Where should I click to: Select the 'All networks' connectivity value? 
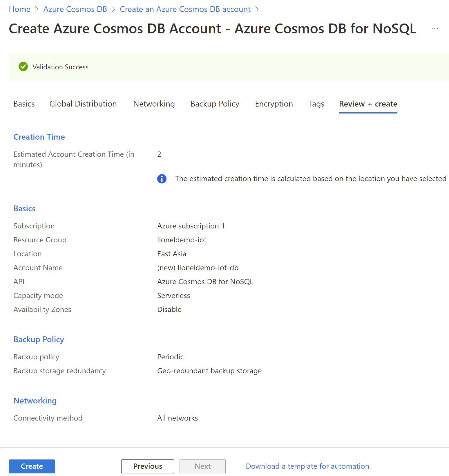[x=178, y=418]
